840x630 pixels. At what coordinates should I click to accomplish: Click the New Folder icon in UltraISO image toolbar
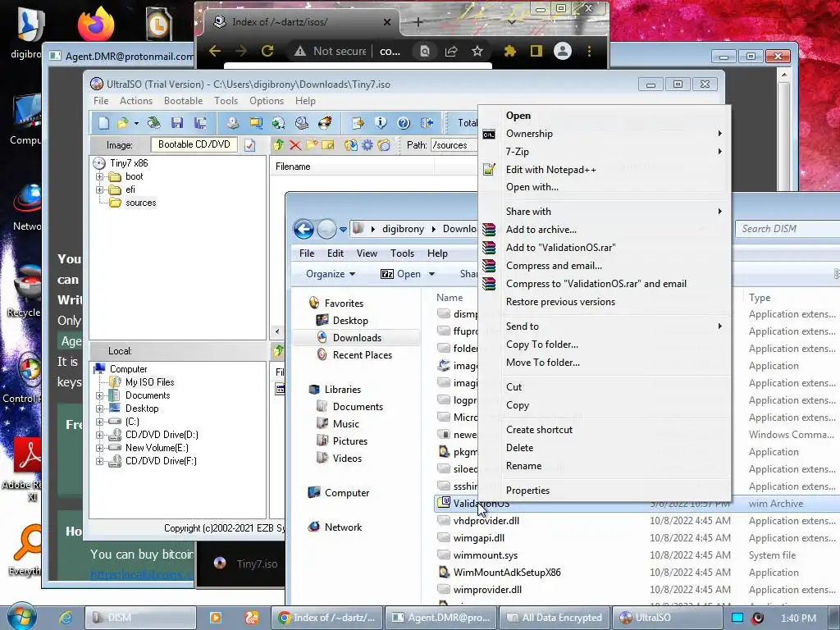pyautogui.click(x=311, y=145)
